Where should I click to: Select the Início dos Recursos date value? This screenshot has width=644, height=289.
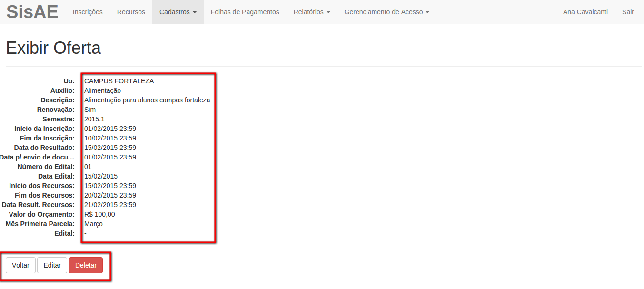coord(110,186)
